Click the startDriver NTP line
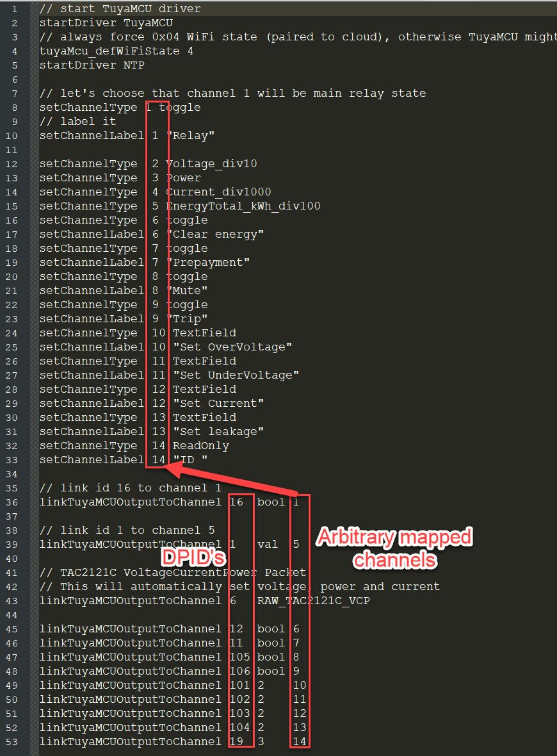The height and width of the screenshot is (756, 557). tap(92, 65)
